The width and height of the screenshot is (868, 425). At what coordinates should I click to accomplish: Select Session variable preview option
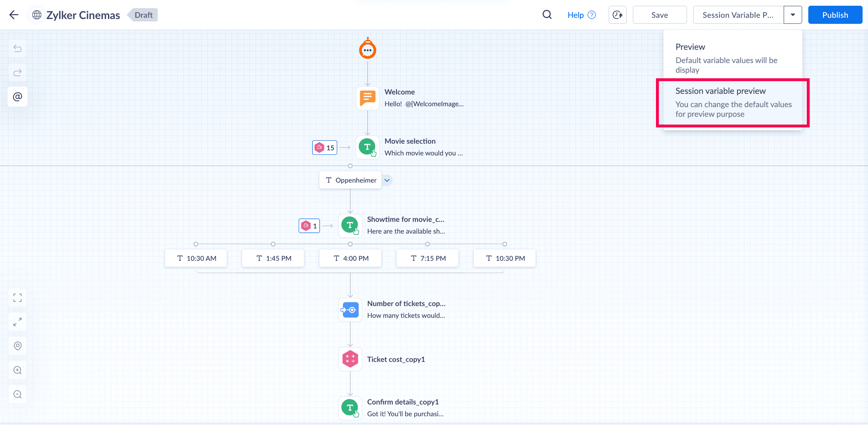point(733,103)
